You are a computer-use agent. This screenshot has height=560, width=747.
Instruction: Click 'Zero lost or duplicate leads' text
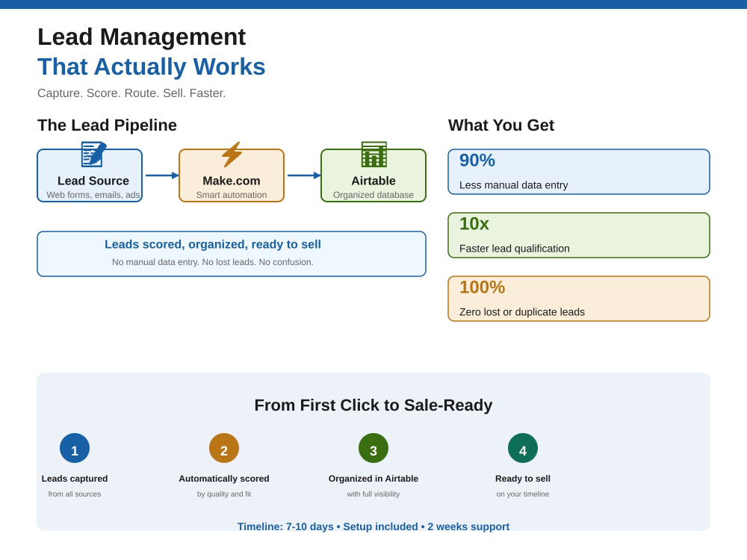[x=522, y=312]
